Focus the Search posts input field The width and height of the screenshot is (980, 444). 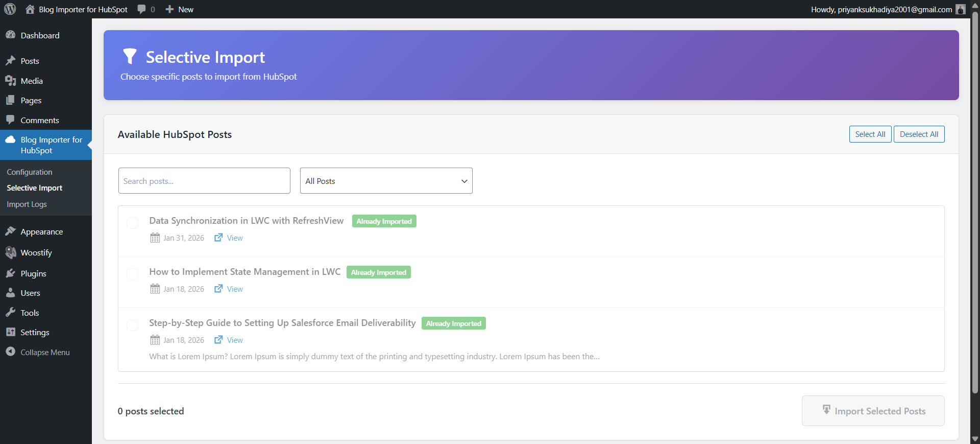[204, 181]
